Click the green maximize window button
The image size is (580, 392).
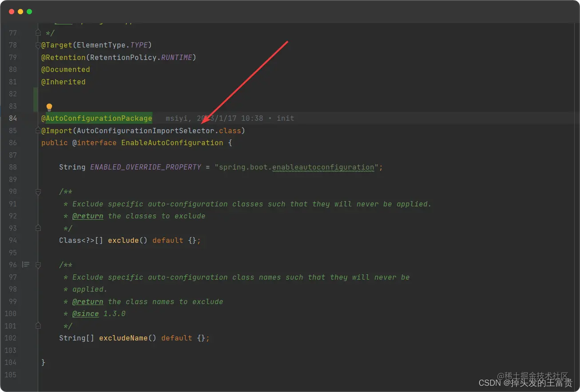click(x=29, y=12)
